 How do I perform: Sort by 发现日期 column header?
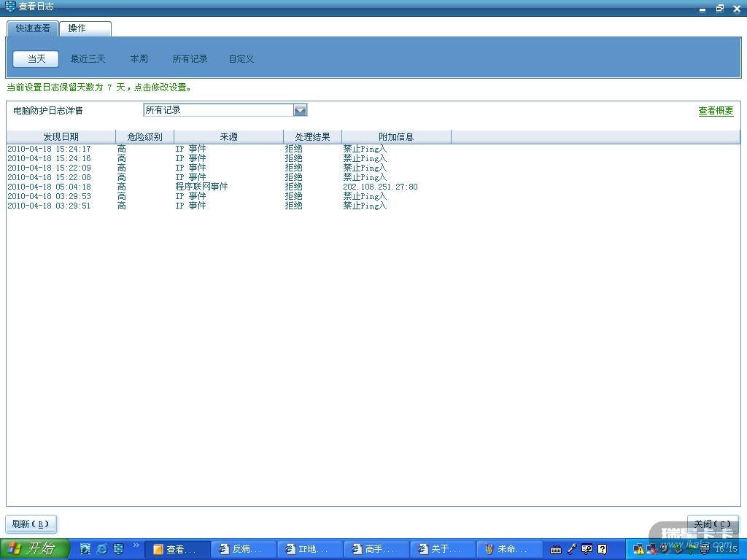click(x=61, y=137)
